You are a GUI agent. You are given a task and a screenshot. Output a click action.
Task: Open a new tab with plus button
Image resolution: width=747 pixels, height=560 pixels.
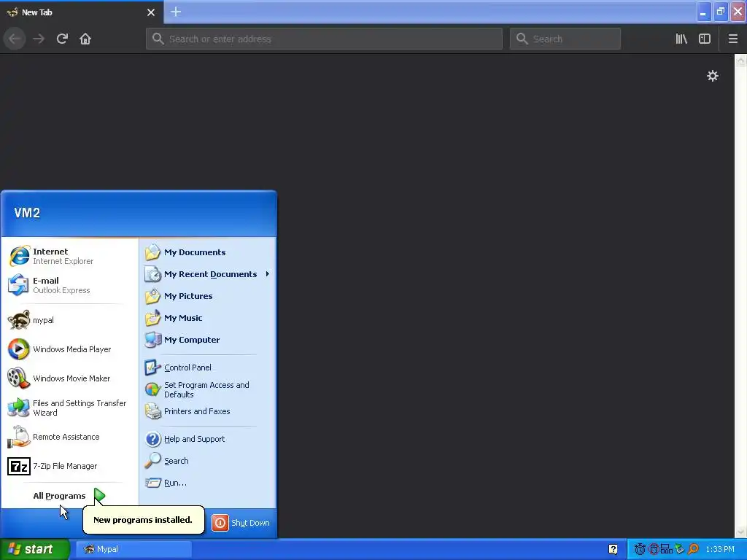(x=176, y=12)
